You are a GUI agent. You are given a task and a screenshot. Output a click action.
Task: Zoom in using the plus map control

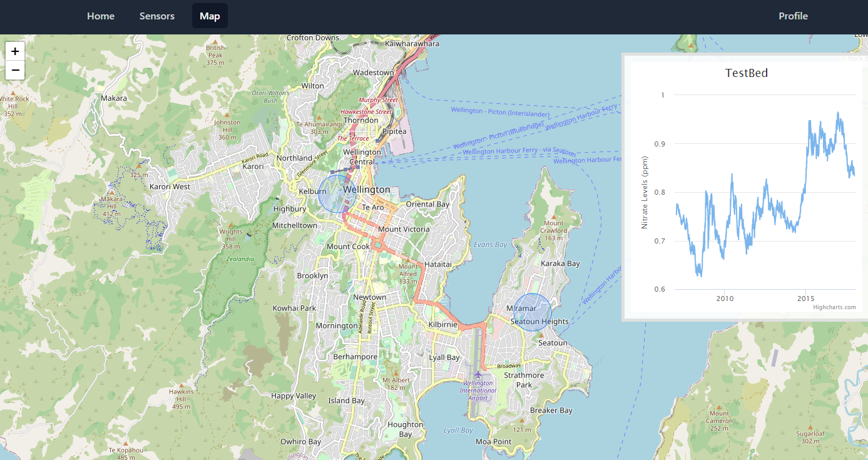(x=14, y=51)
